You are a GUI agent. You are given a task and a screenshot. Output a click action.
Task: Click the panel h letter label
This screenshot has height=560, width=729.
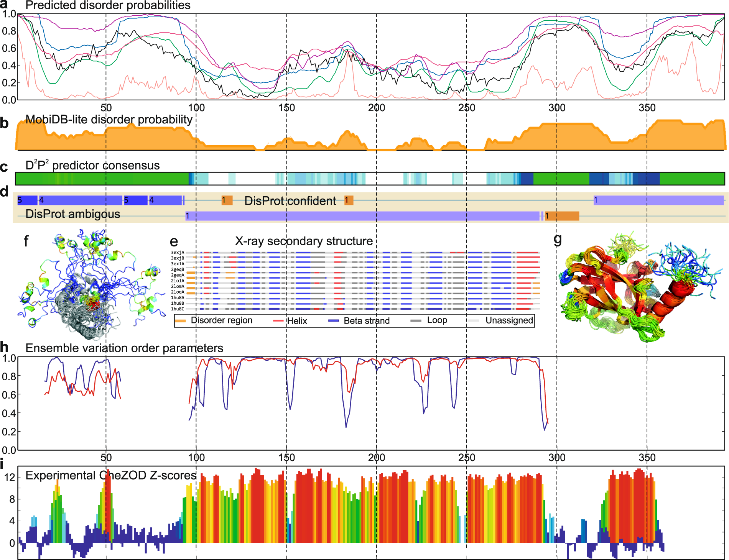pos(4,347)
